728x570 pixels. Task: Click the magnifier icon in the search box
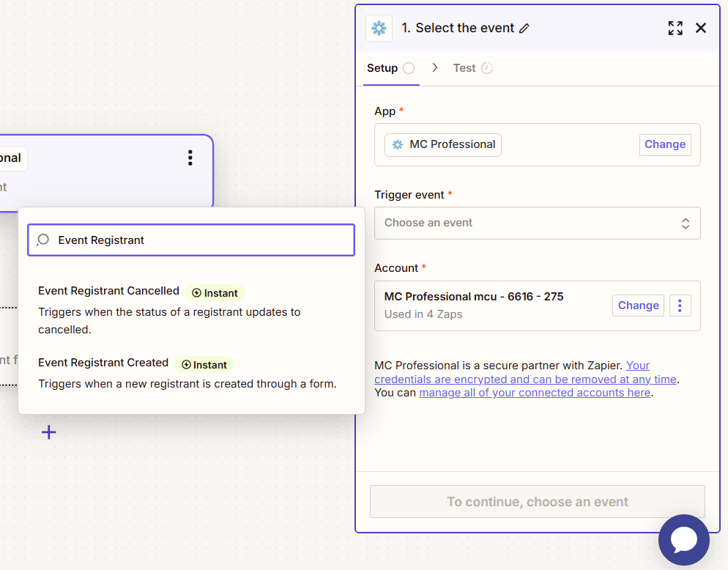[x=42, y=240]
